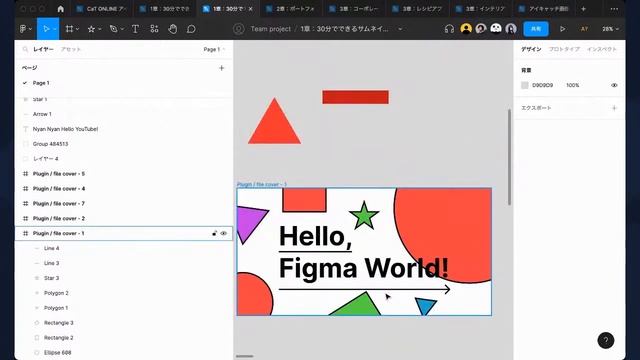Open the Resources tool
The image size is (640, 360).
click(x=154, y=29)
